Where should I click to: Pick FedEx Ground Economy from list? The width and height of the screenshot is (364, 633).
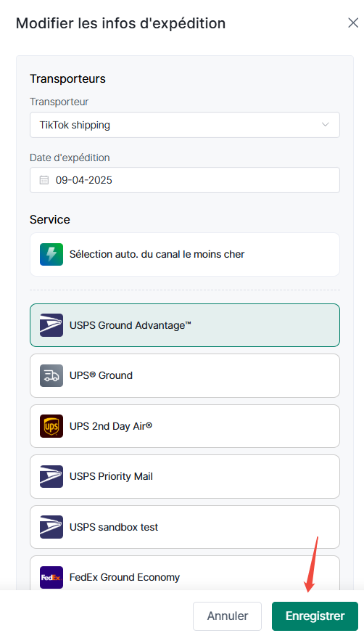(185, 573)
